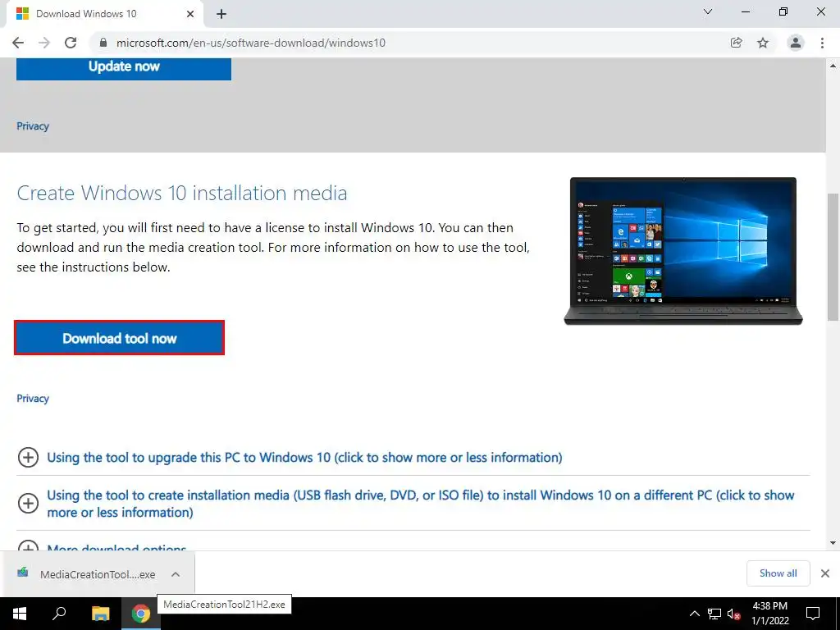Click plus icon beside create installation media
The width and height of the screenshot is (840, 630).
click(x=28, y=503)
